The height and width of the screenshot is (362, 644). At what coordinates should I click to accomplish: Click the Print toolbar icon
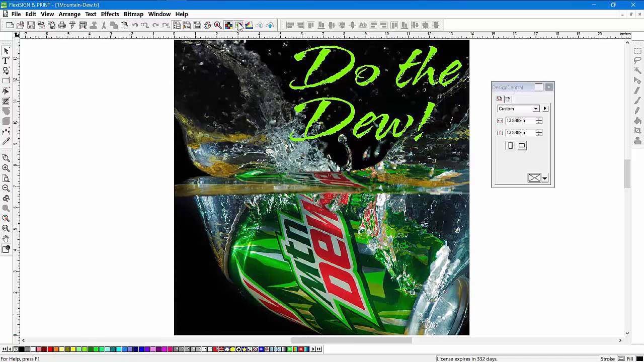coord(62,25)
